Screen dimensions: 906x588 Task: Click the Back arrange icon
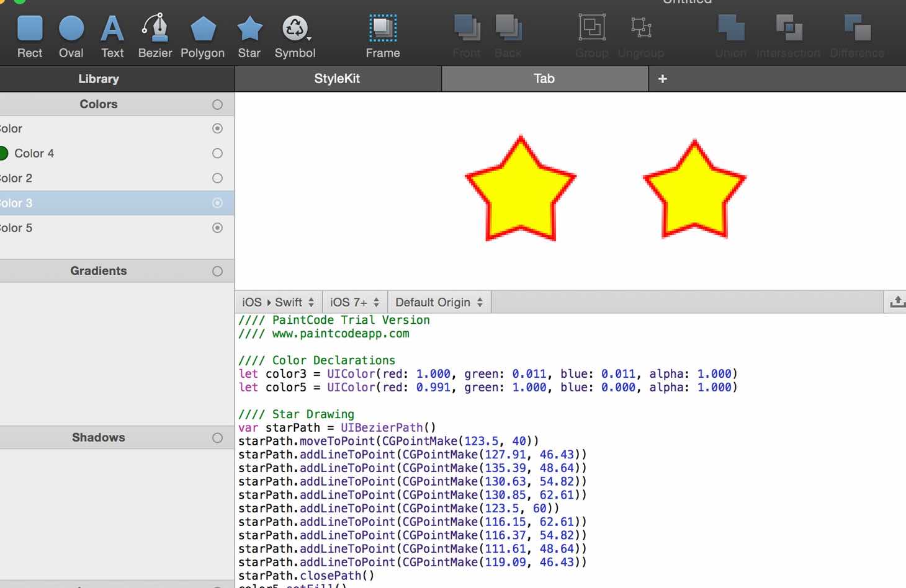508,28
